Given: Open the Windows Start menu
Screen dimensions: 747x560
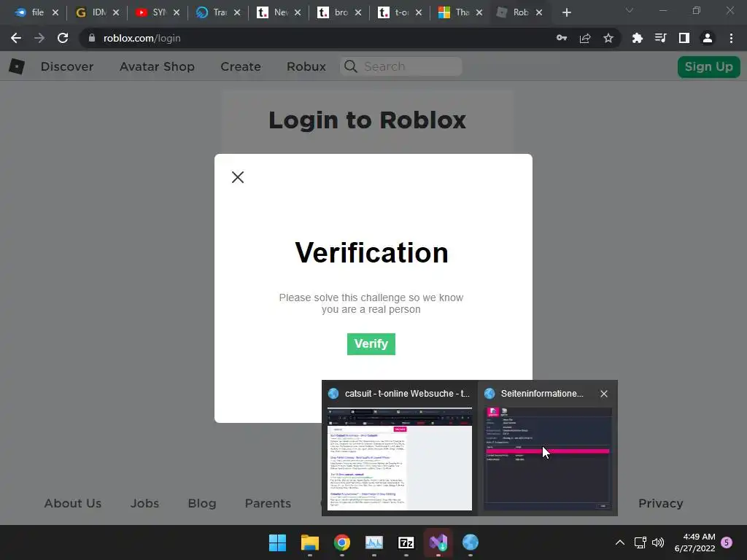Looking at the screenshot, I should click(277, 542).
